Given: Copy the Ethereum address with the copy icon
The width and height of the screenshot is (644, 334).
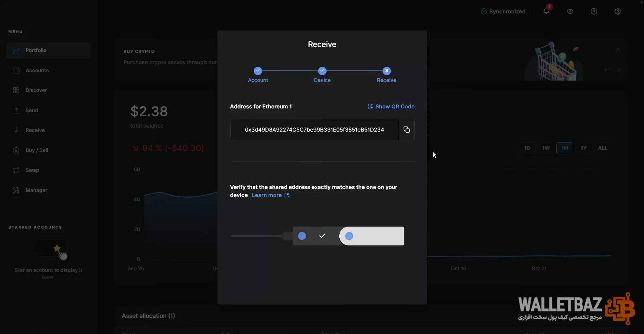Looking at the screenshot, I should tap(406, 130).
